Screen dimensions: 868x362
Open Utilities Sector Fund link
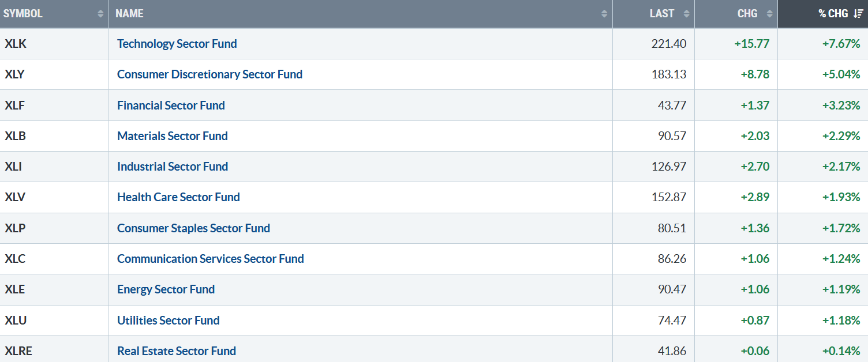(x=168, y=320)
